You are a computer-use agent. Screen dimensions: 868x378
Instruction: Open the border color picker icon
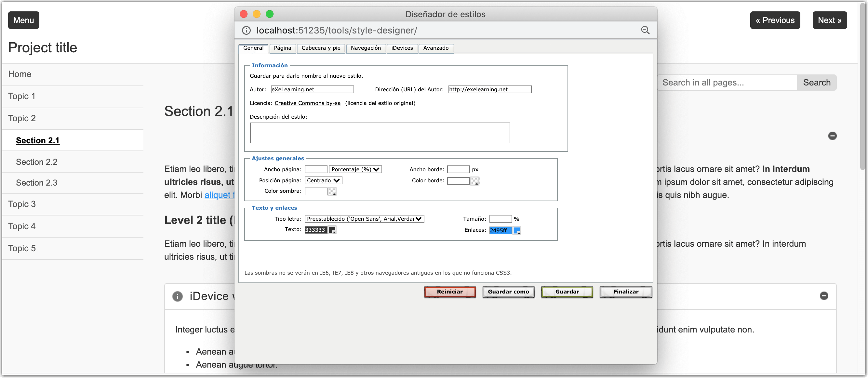475,181
